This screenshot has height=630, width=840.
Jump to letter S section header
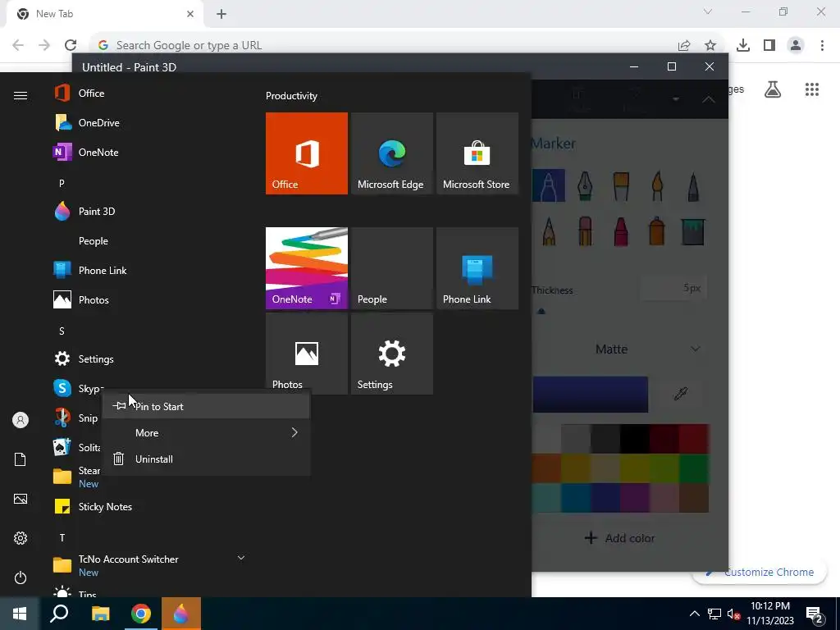pyautogui.click(x=62, y=331)
